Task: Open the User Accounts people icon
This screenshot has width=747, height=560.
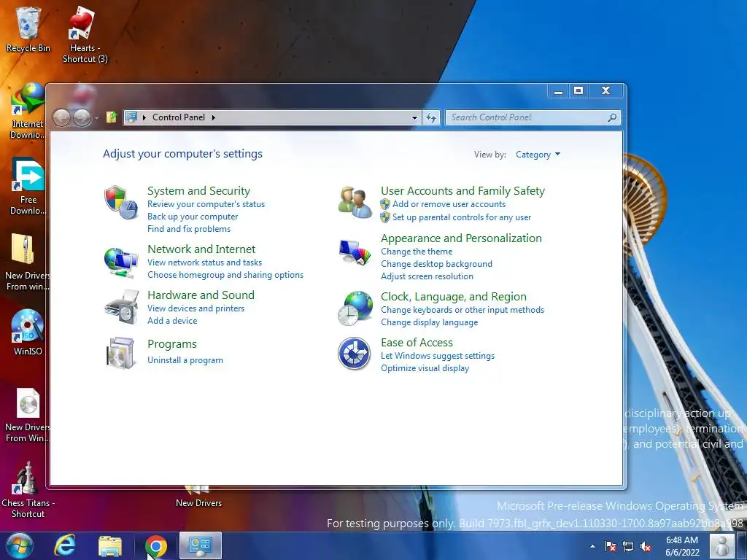Action: (355, 203)
